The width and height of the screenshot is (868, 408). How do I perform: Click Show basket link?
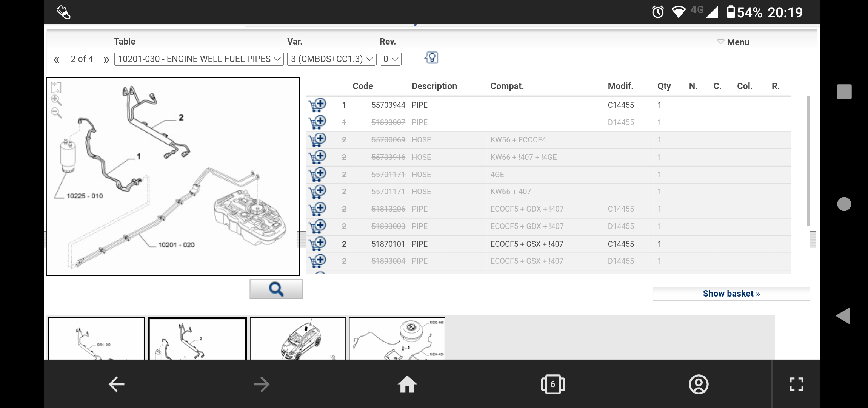(x=731, y=294)
